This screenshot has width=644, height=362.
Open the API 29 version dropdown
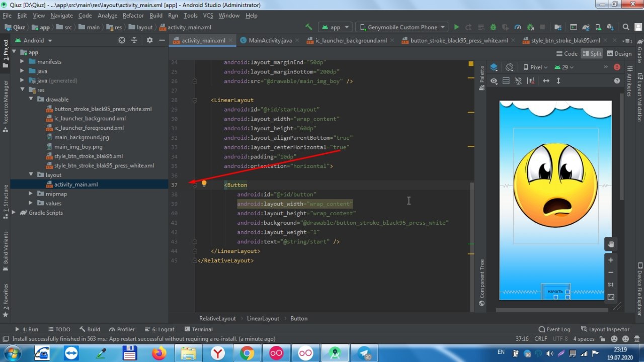pyautogui.click(x=564, y=67)
